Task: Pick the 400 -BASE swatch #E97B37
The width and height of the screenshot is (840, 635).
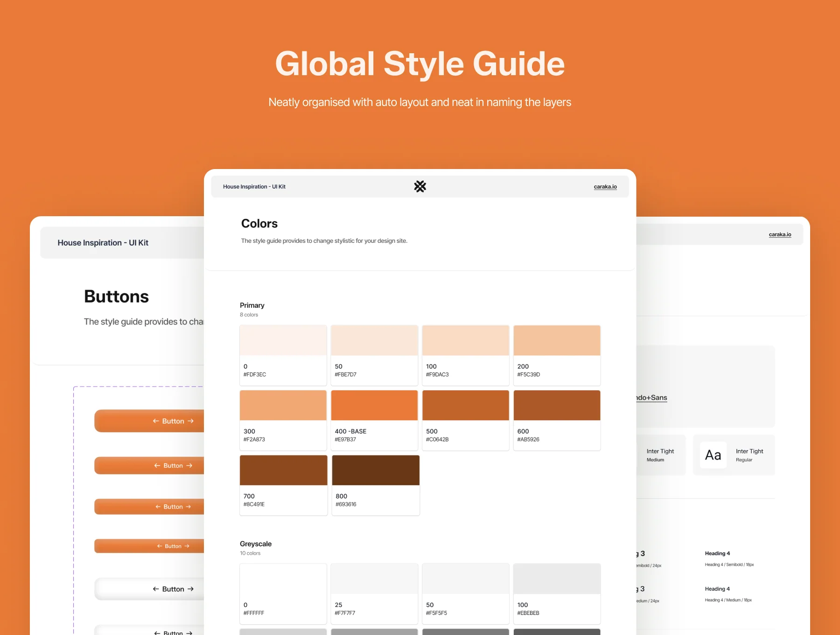Action: 374,420
